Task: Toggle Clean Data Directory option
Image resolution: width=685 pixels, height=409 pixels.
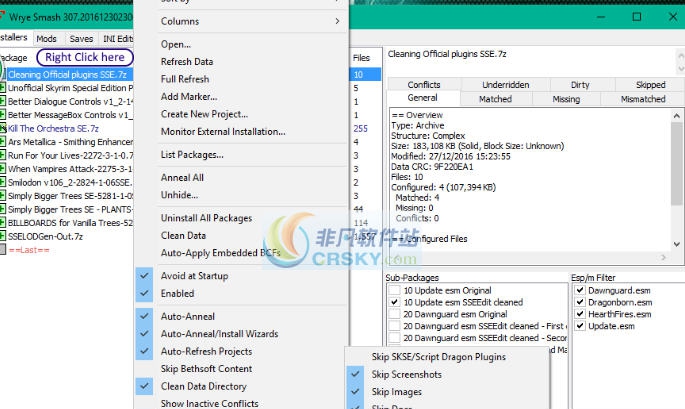Action: pyautogui.click(x=241, y=386)
